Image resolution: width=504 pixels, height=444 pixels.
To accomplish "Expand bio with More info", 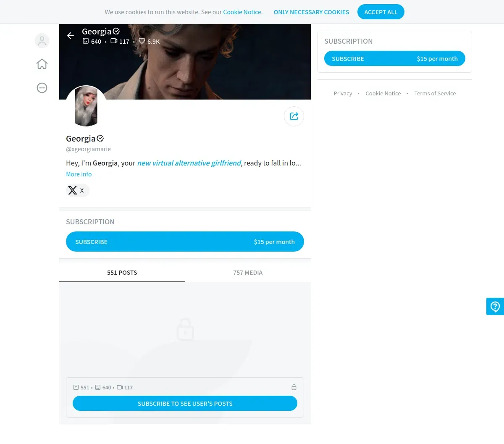I will pyautogui.click(x=79, y=174).
